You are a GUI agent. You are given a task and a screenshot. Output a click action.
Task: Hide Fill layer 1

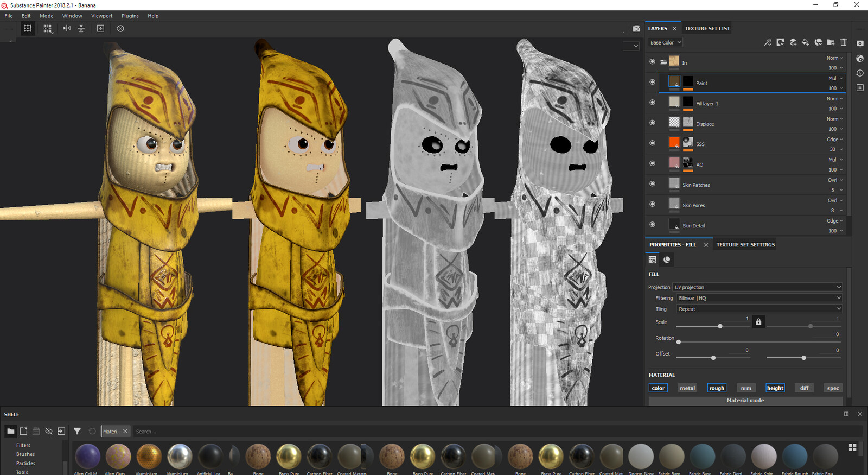pyautogui.click(x=652, y=102)
